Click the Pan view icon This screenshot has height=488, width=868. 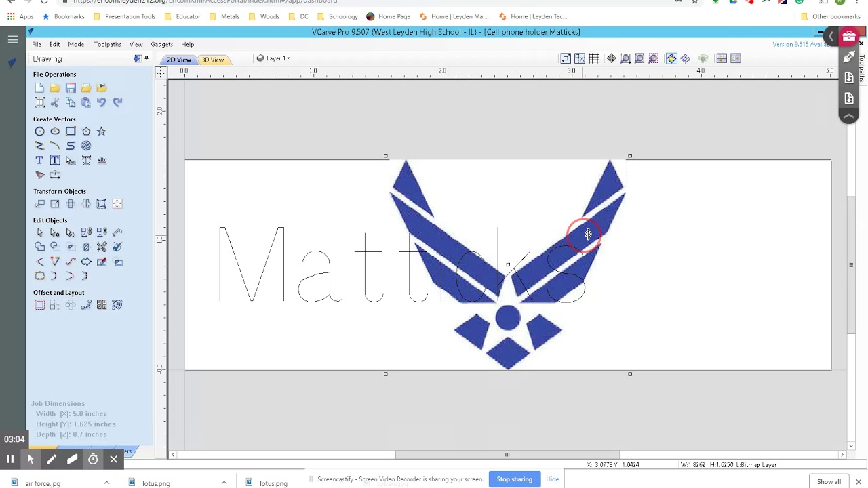611,59
